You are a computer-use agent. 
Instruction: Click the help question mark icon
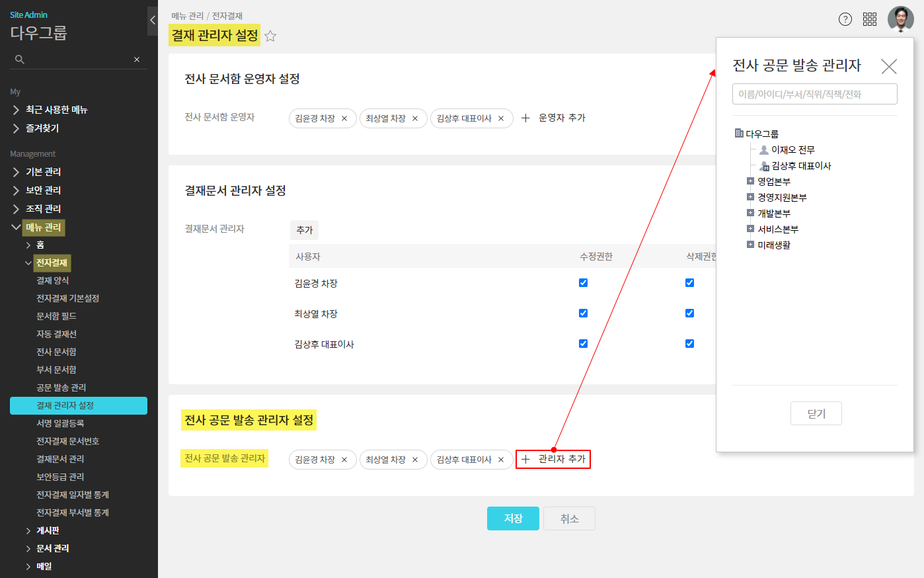(845, 19)
